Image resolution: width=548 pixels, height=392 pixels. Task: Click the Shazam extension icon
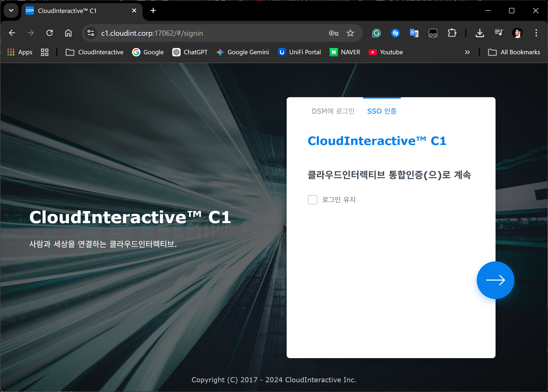[x=395, y=33]
